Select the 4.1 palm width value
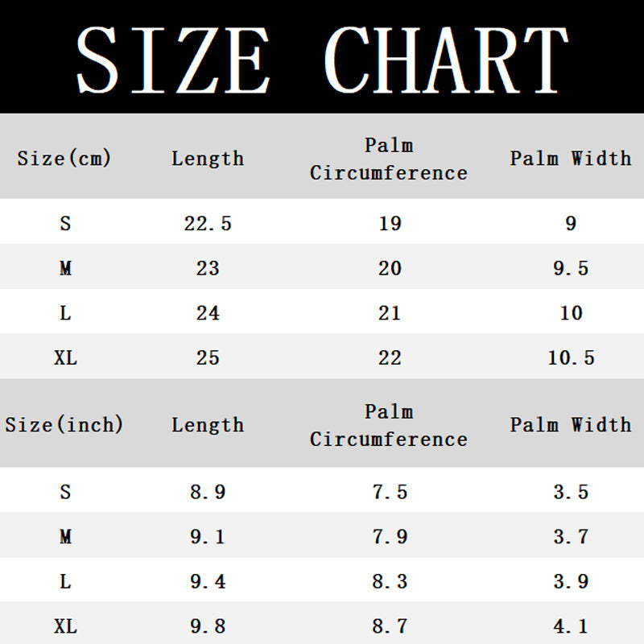644x644 pixels. click(x=571, y=625)
